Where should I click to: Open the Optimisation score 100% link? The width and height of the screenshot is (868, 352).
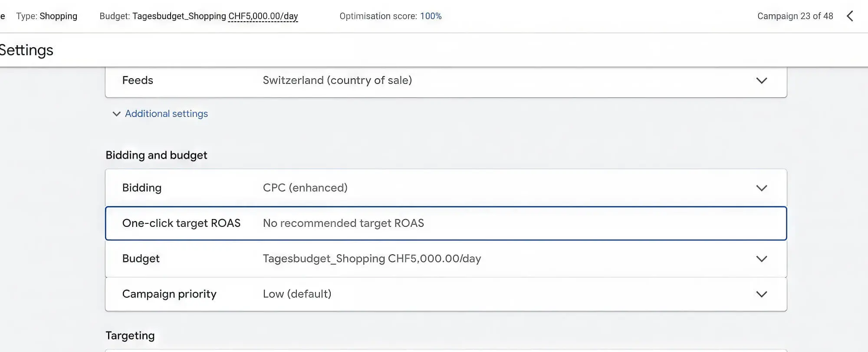(x=431, y=16)
